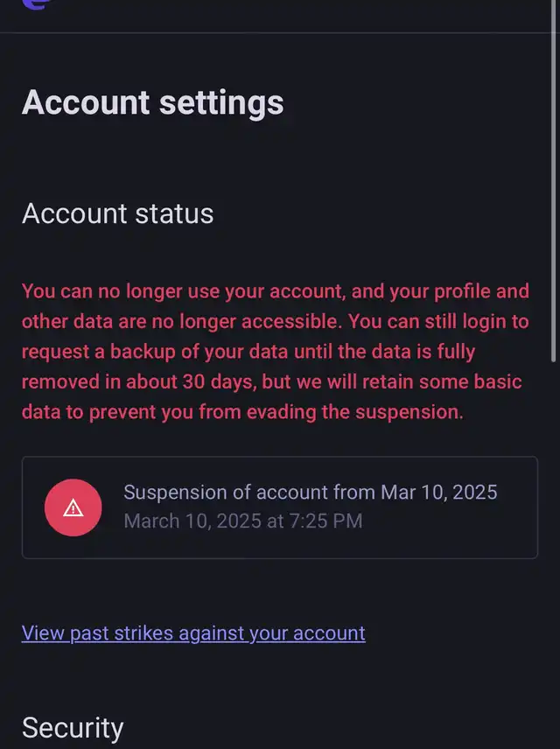
Task: Click the horizontal divider line below the logo
Action: point(280,32)
